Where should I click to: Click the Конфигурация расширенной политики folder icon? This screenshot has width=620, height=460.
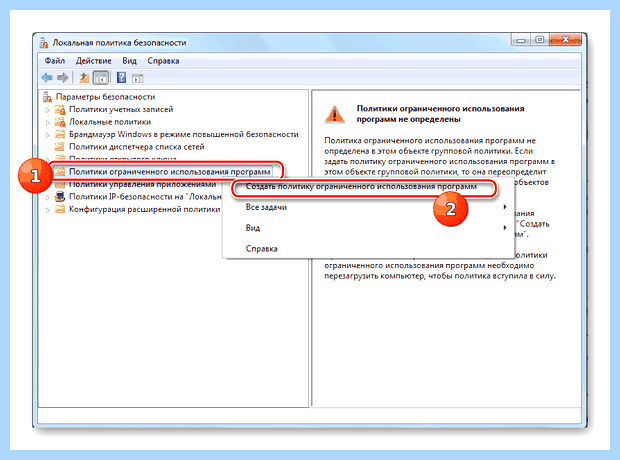point(60,209)
